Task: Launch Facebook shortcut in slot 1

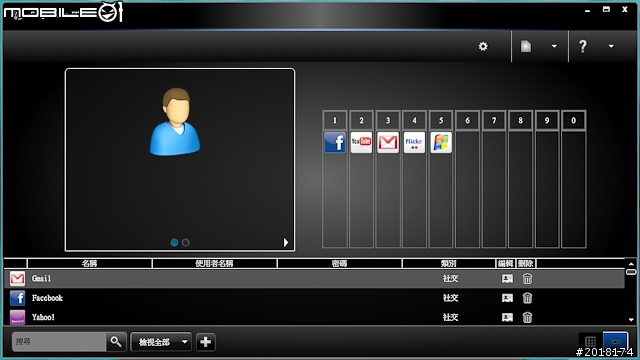Action: click(x=335, y=142)
